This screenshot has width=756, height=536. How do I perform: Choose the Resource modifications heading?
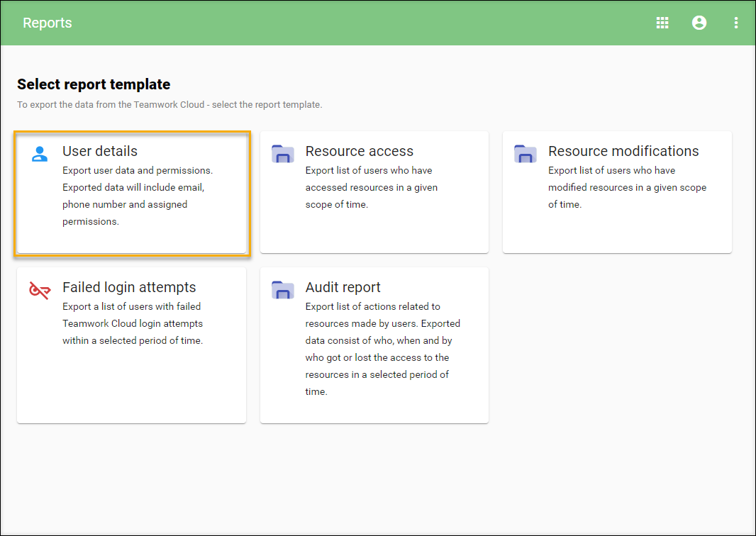point(623,151)
